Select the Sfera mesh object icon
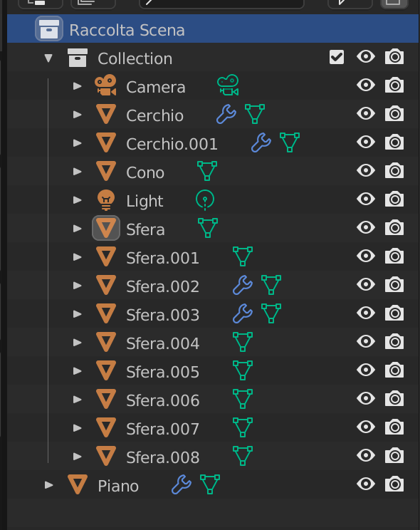Viewport: 420px width, 530px height. pyautogui.click(x=106, y=228)
